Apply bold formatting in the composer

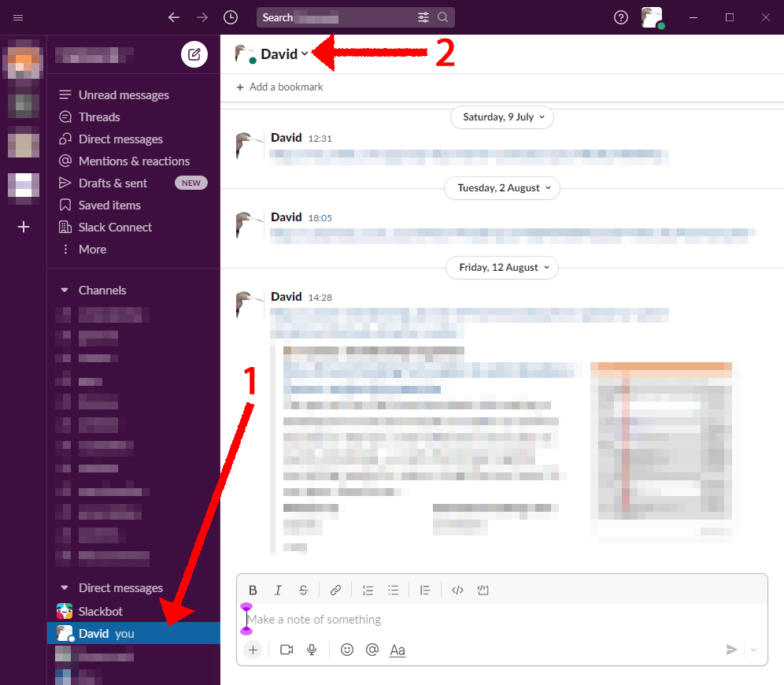[x=253, y=590]
